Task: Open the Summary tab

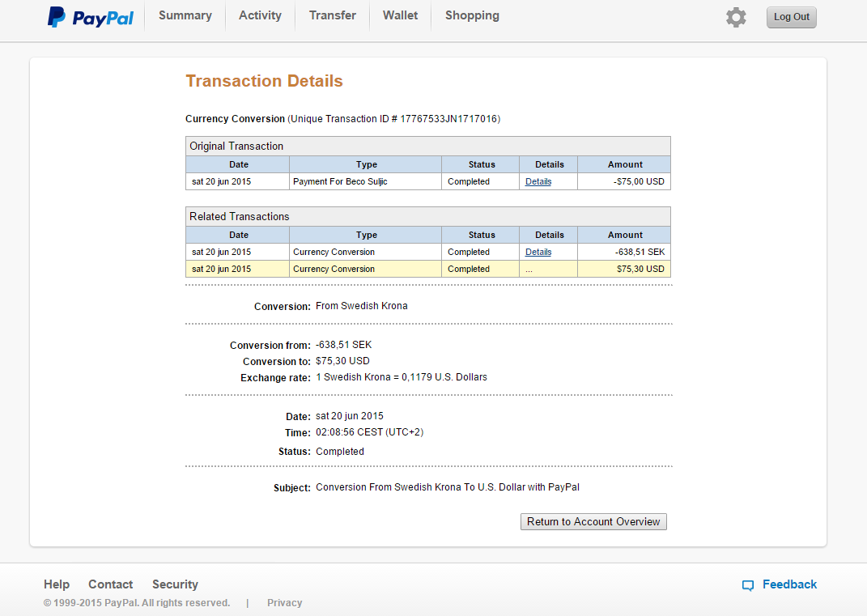Action: (185, 15)
